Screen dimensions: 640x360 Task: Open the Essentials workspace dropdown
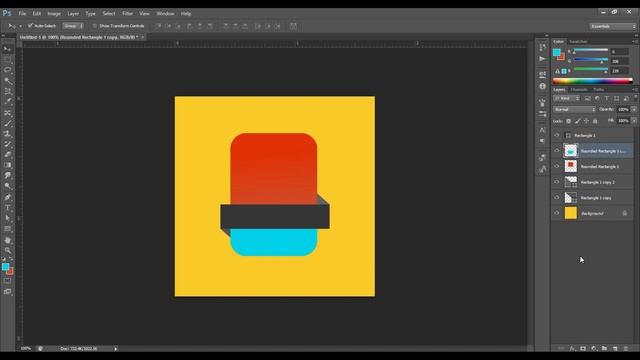613,26
